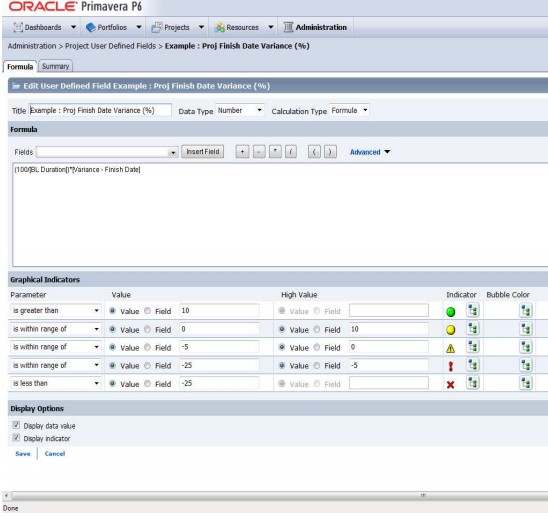Switch to the Summary tab
The image size is (548, 517).
tap(56, 66)
